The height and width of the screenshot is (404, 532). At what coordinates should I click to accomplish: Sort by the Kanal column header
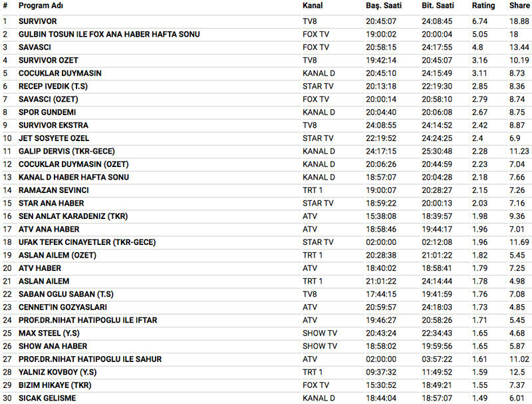313,6
